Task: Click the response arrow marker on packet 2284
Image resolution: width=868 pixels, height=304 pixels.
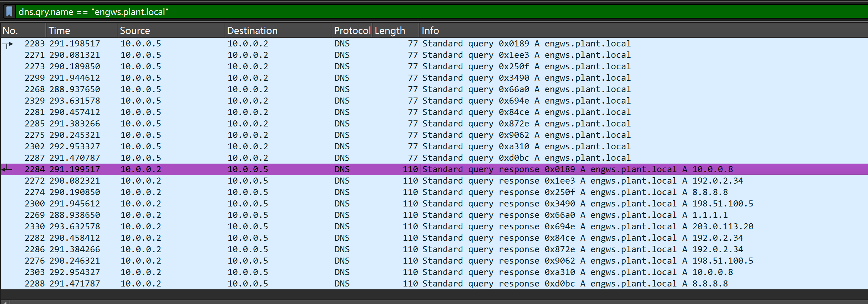Action: (x=7, y=169)
